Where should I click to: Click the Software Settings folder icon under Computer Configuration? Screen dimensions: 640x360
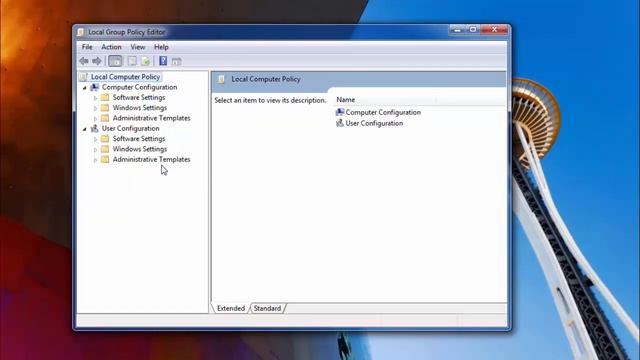pyautogui.click(x=105, y=98)
